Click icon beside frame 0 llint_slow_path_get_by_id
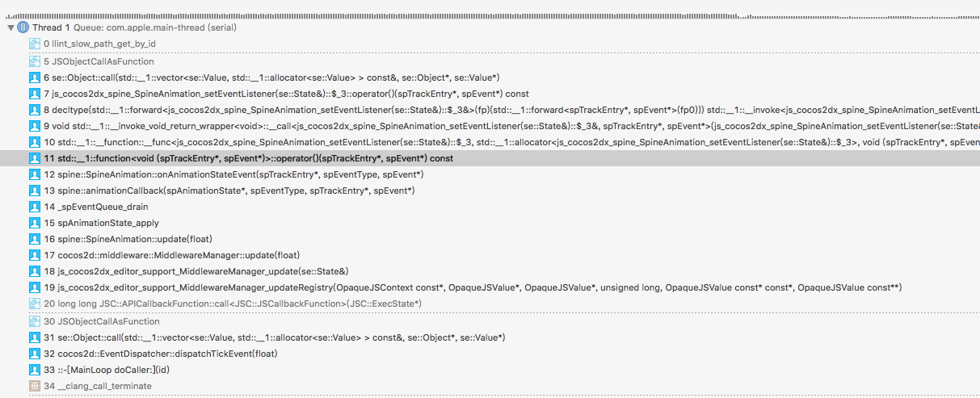The width and height of the screenshot is (980, 398). [35, 44]
